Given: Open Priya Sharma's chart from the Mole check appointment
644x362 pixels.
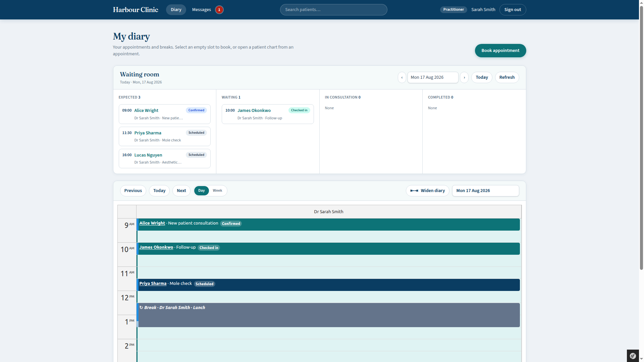Looking at the screenshot, I should (153, 284).
